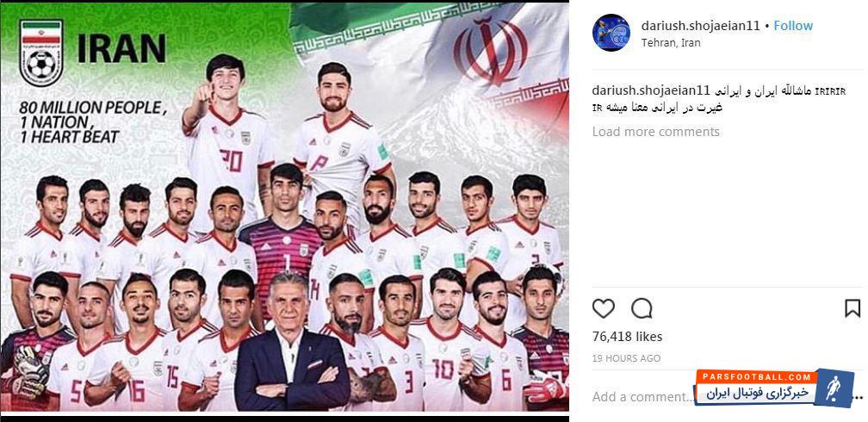Open the 19 HOURS AGO timestamp
Image resolution: width=868 pixels, height=422 pixels.
[x=626, y=358]
